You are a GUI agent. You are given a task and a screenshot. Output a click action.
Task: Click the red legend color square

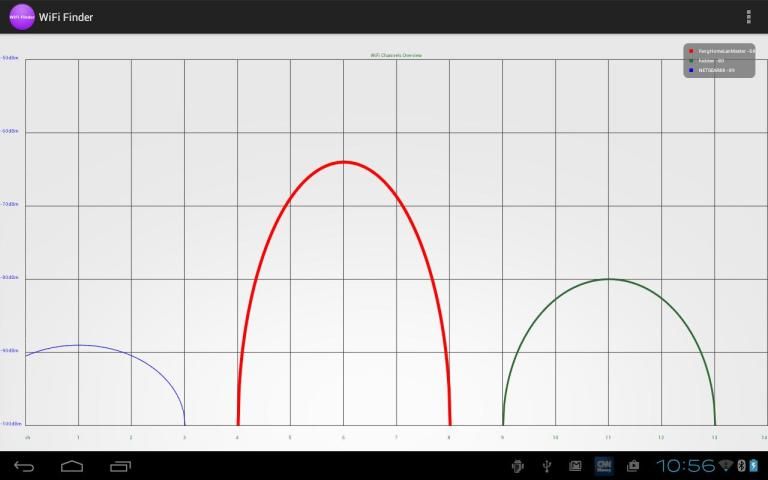[x=690, y=51]
